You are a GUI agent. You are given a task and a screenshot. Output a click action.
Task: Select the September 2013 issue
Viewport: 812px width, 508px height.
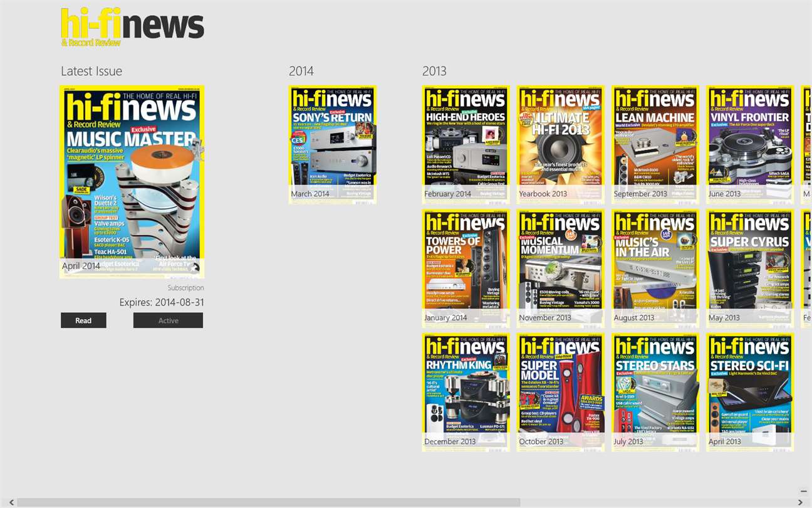(x=655, y=144)
